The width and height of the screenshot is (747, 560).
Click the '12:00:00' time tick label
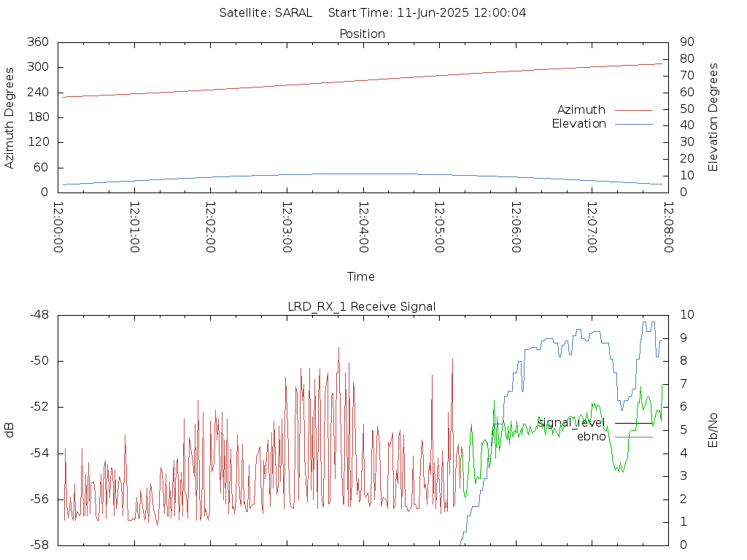tap(58, 227)
